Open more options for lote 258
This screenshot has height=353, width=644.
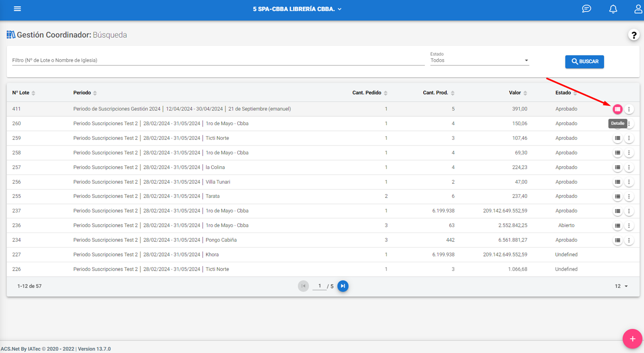[x=629, y=153]
